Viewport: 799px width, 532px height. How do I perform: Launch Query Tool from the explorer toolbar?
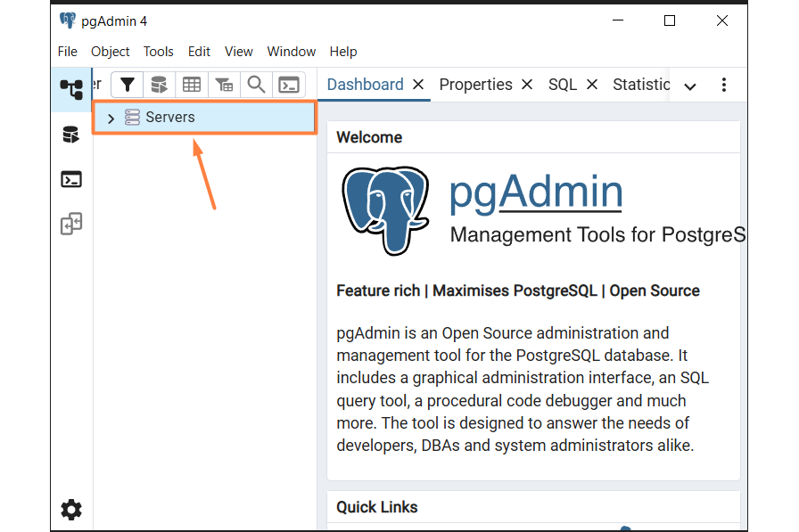[x=159, y=85]
